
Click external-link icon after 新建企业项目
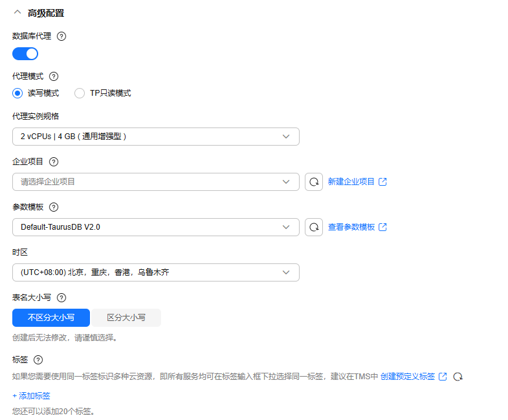[382, 181]
